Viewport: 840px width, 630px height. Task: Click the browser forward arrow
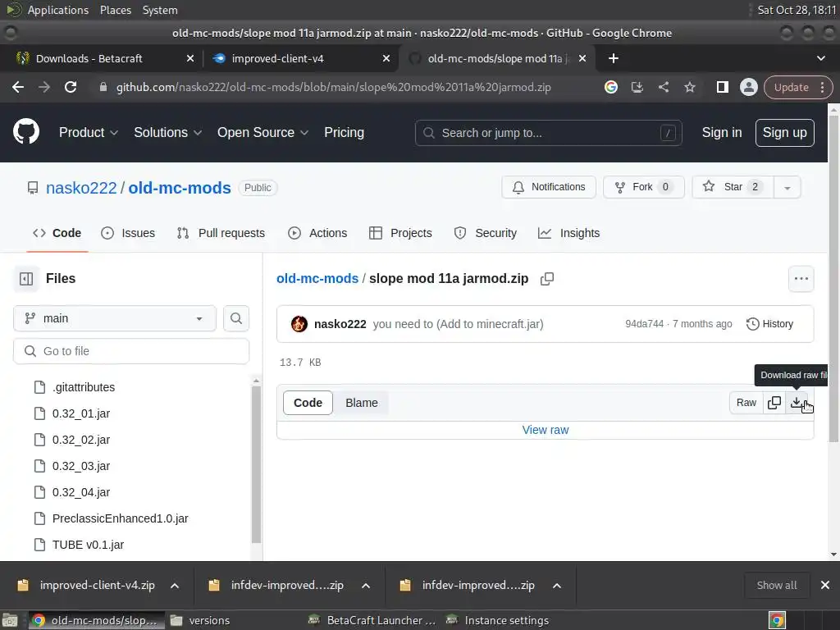click(44, 87)
